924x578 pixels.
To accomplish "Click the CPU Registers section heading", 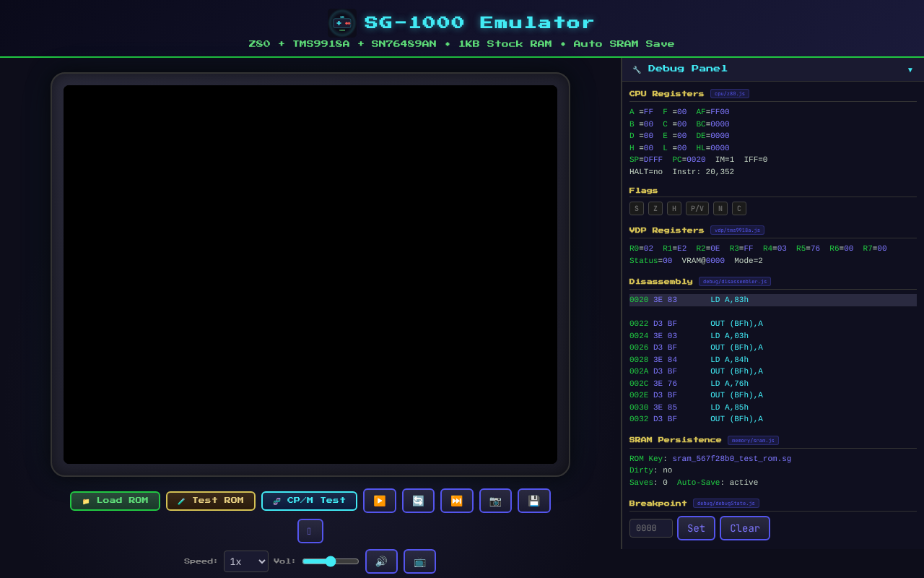I will coord(666,94).
